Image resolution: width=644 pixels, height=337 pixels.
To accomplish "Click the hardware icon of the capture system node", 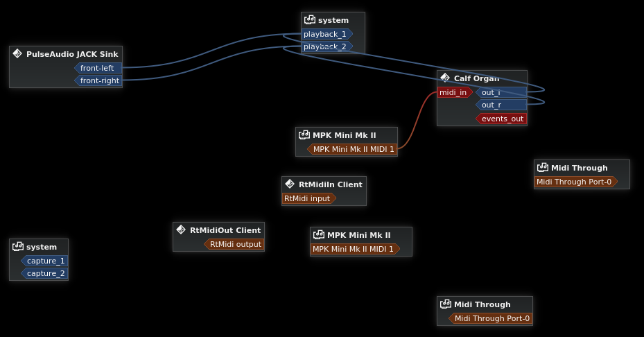I will point(18,246).
